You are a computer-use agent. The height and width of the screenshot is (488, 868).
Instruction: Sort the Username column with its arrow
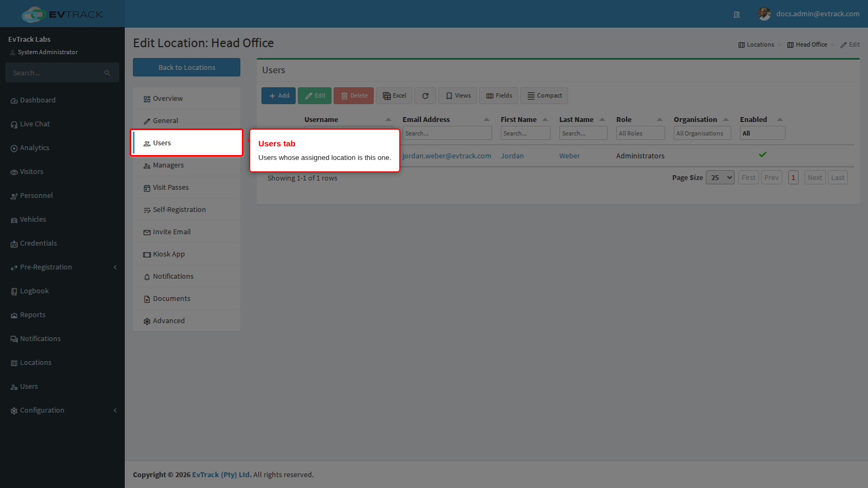[x=388, y=120]
